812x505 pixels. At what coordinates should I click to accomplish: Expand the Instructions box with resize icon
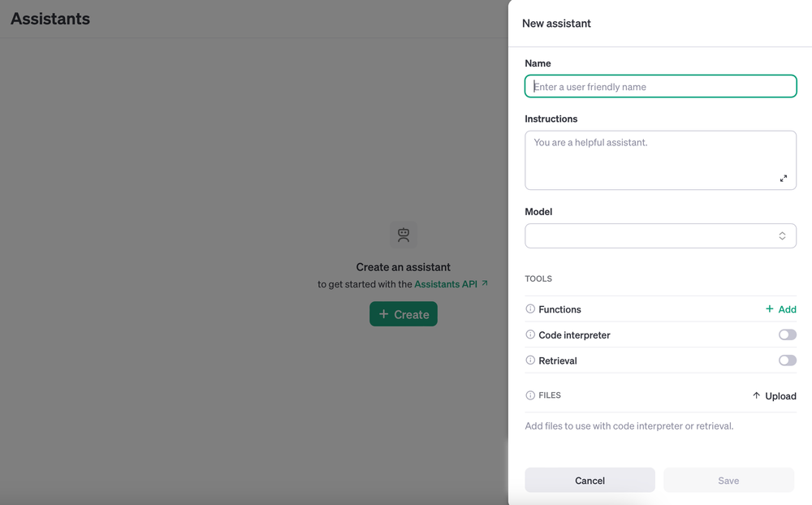click(x=784, y=179)
